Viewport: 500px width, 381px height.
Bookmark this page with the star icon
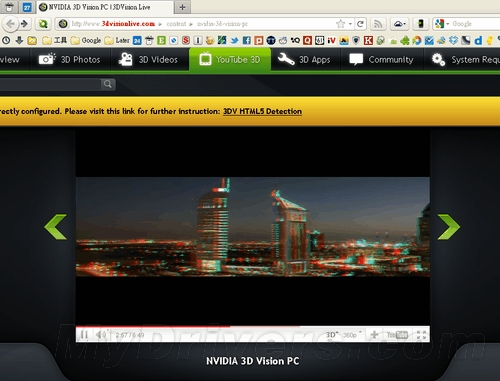(340, 24)
